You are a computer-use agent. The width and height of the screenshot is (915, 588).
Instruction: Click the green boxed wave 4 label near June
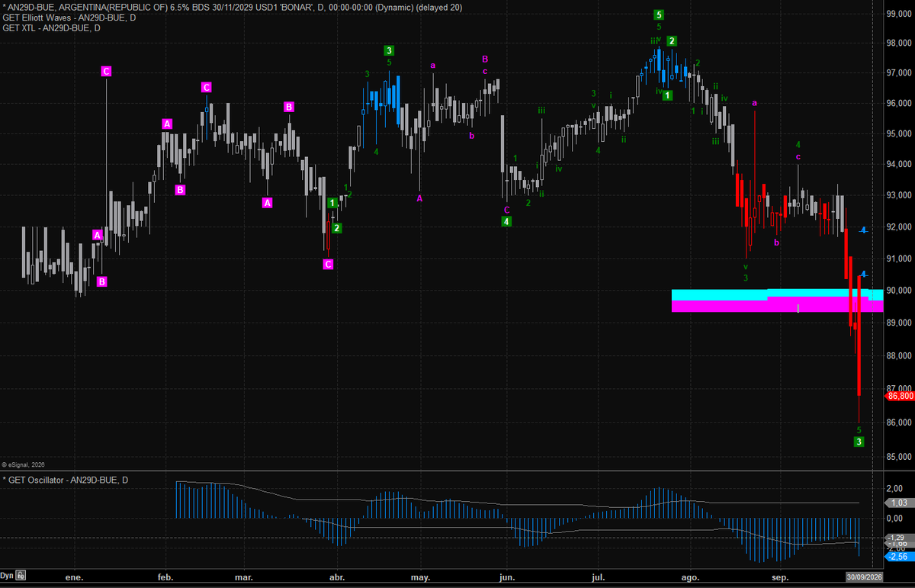(506, 221)
